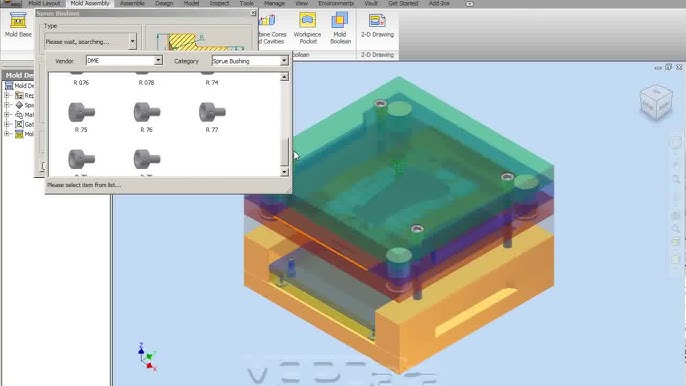Close the Sprue Bushing dialog
Viewport: 686px width, 386px height.
(x=253, y=13)
